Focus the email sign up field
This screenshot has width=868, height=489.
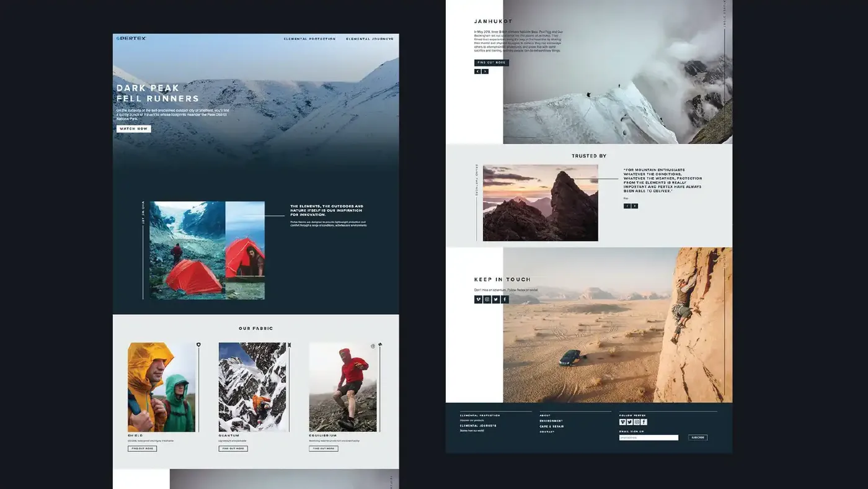[x=649, y=437]
